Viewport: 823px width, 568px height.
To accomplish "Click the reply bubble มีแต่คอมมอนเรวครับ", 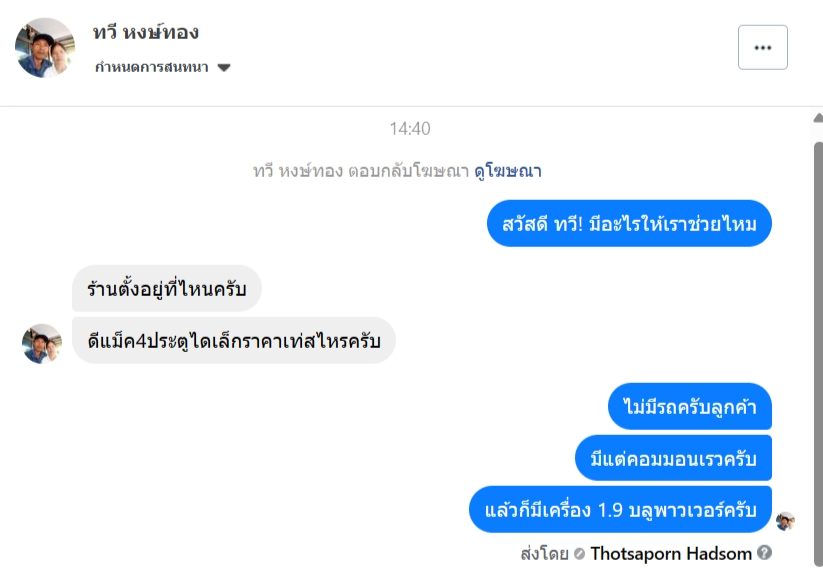I will tap(673, 458).
